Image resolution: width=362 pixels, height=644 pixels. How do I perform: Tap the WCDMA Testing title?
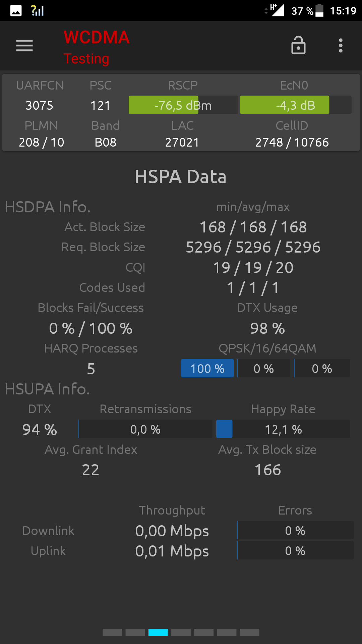(97, 47)
